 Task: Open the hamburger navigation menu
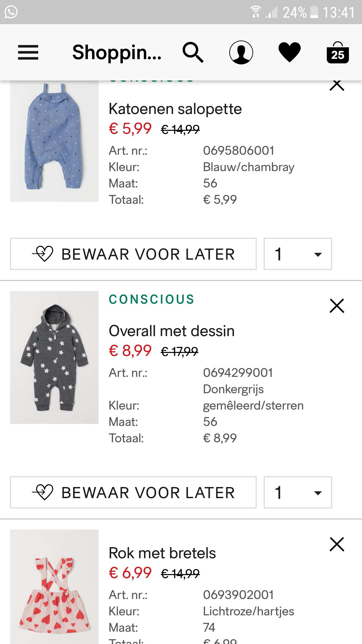click(28, 52)
